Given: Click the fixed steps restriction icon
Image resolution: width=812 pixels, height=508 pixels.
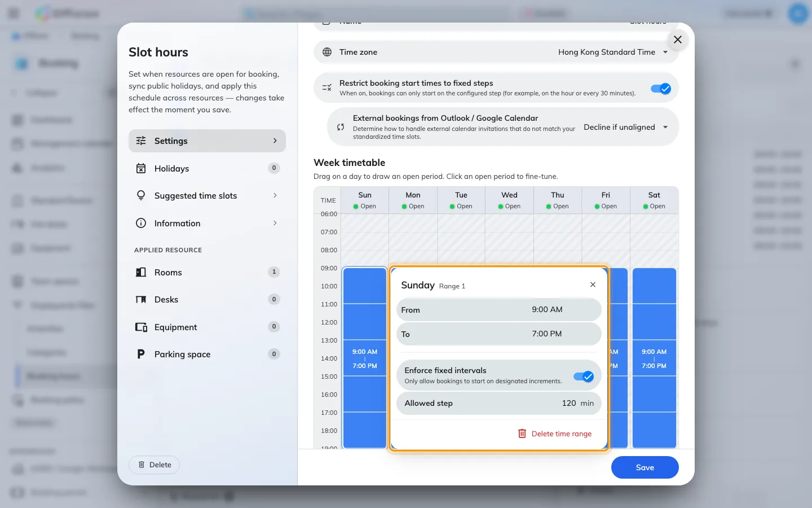Looking at the screenshot, I should click(327, 87).
